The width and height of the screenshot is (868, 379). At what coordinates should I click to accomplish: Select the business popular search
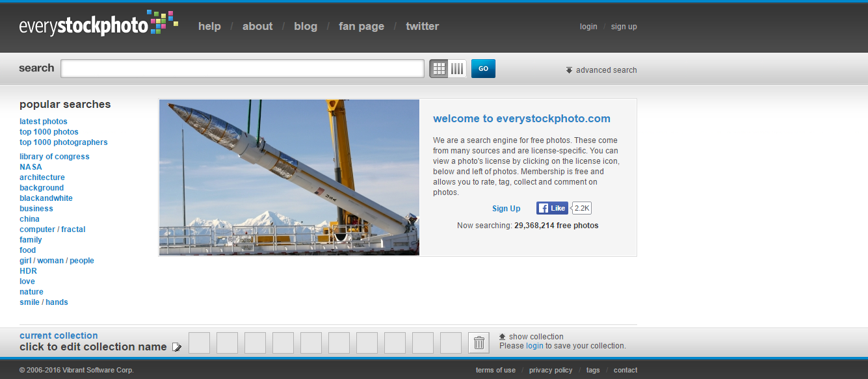(36, 209)
